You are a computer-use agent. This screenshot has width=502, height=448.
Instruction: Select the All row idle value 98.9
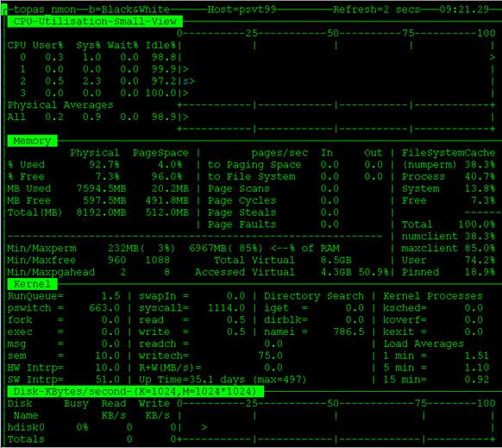click(x=164, y=117)
